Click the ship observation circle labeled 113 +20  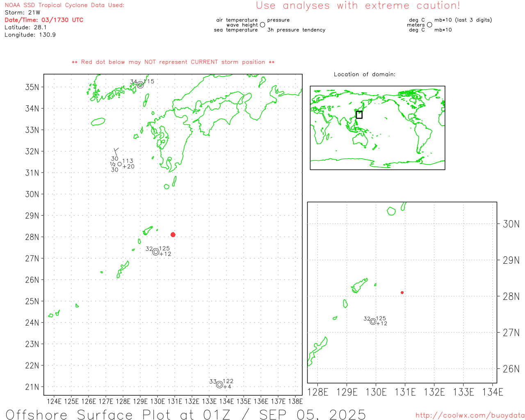click(x=119, y=164)
